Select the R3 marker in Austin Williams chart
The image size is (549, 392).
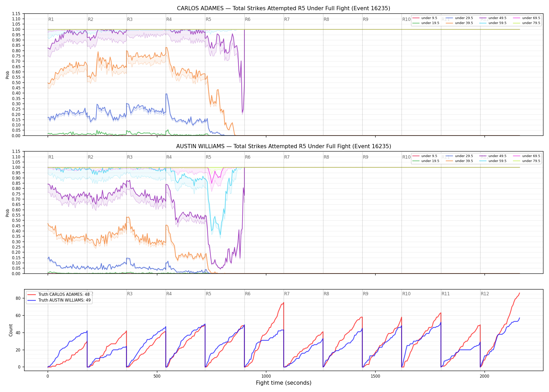pyautogui.click(x=130, y=157)
